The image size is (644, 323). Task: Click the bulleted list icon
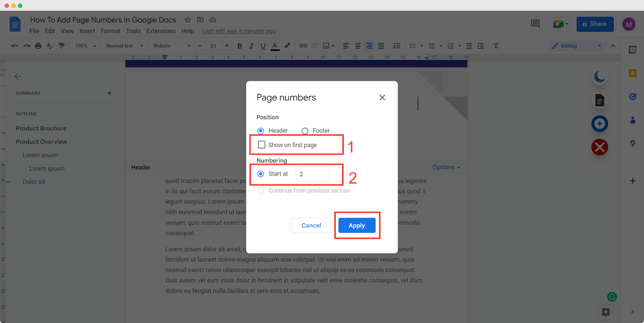[x=432, y=46]
